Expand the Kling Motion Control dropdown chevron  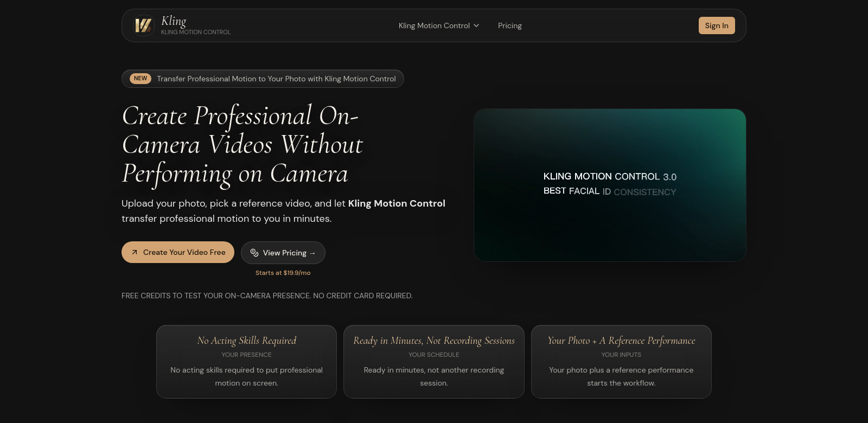[476, 25]
